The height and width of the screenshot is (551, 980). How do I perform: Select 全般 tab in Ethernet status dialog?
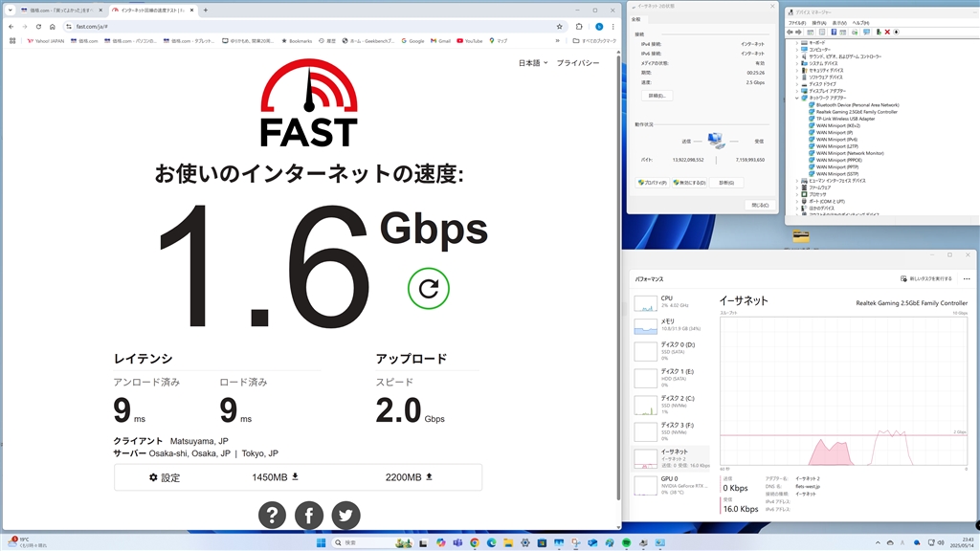click(x=635, y=19)
